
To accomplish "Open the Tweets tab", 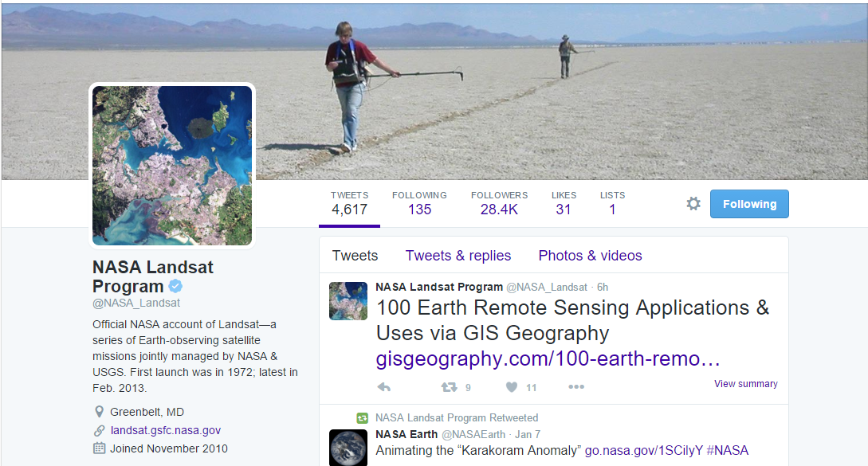I will [x=355, y=256].
